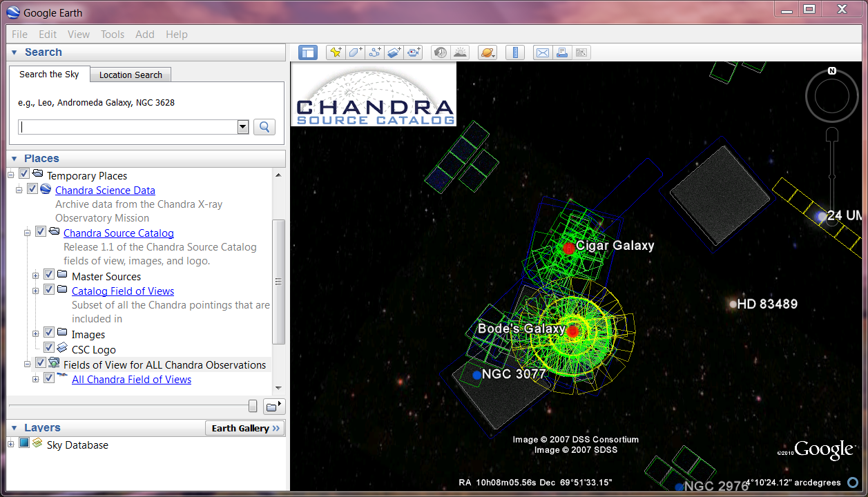Open the ruler measurement tool

tap(515, 52)
